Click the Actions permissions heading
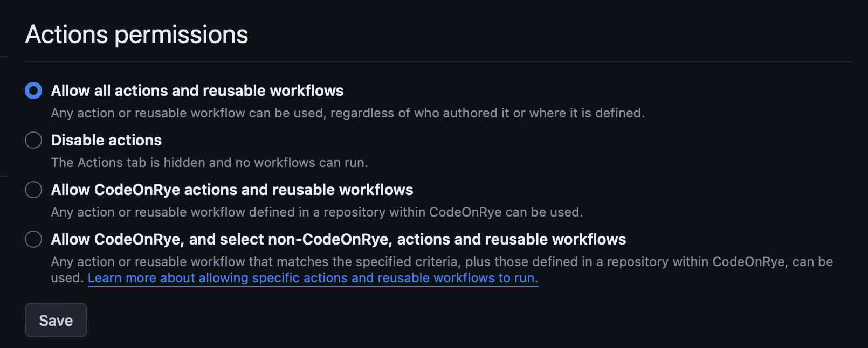This screenshot has width=868, height=348. pos(136,34)
